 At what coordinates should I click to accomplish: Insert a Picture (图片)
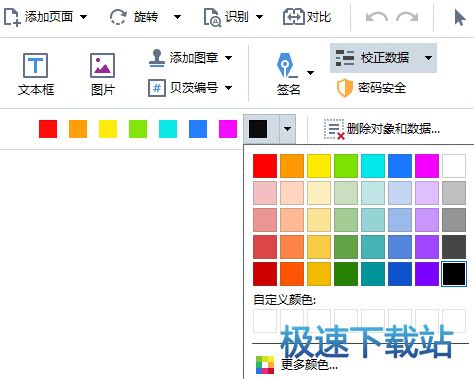coord(103,74)
